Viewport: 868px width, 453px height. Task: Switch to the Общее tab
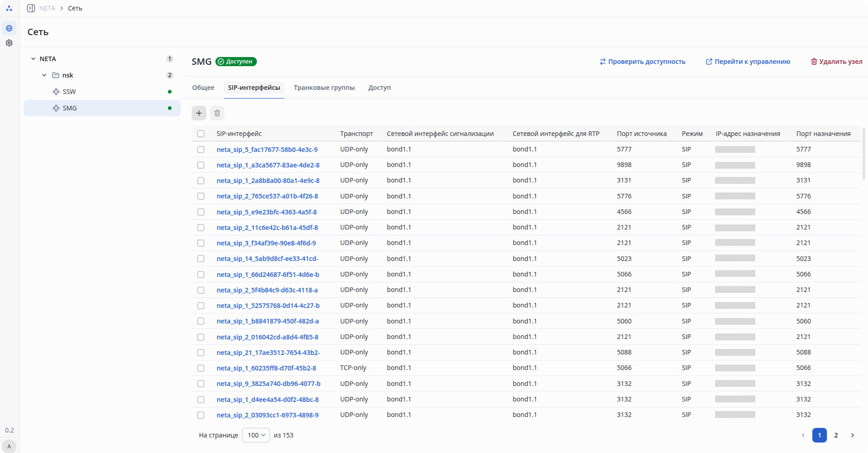click(203, 88)
